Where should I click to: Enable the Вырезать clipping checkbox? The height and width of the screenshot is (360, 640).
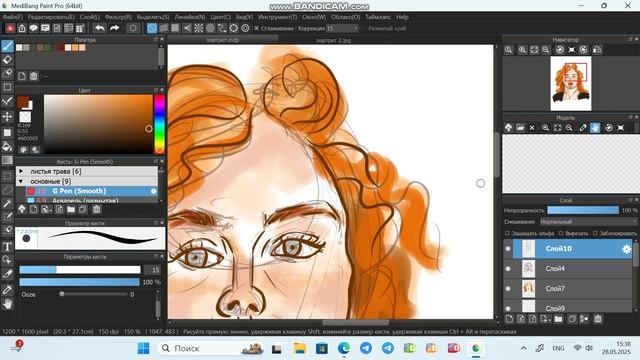pyautogui.click(x=561, y=233)
